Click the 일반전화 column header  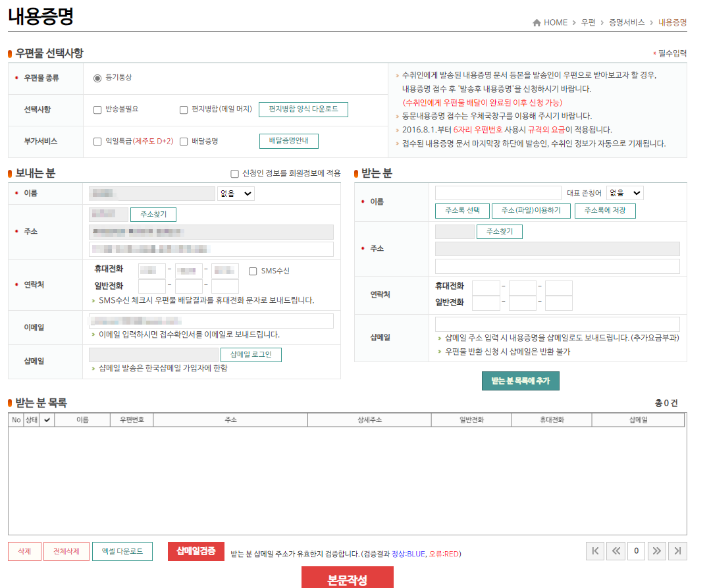coord(471,419)
